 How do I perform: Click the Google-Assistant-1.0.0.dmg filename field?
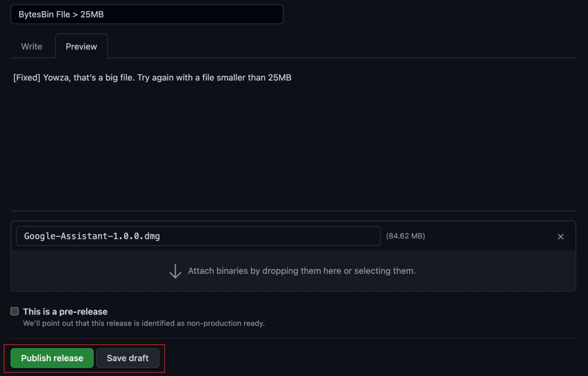198,236
